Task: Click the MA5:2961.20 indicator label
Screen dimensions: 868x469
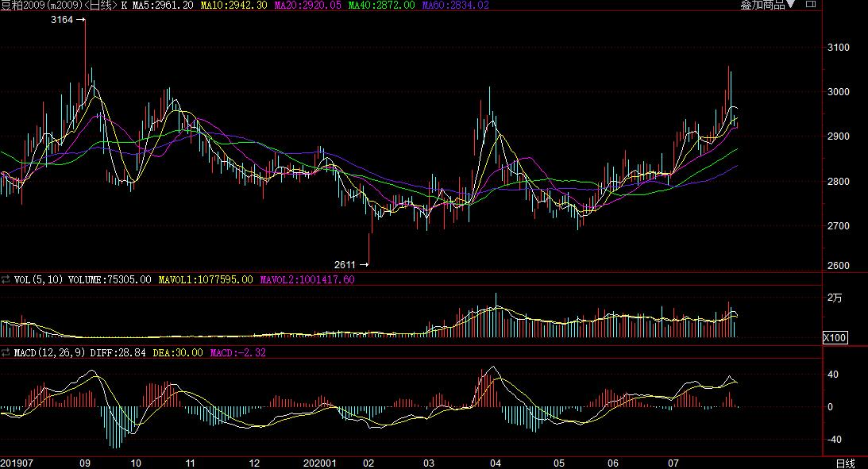Action: 163,5
